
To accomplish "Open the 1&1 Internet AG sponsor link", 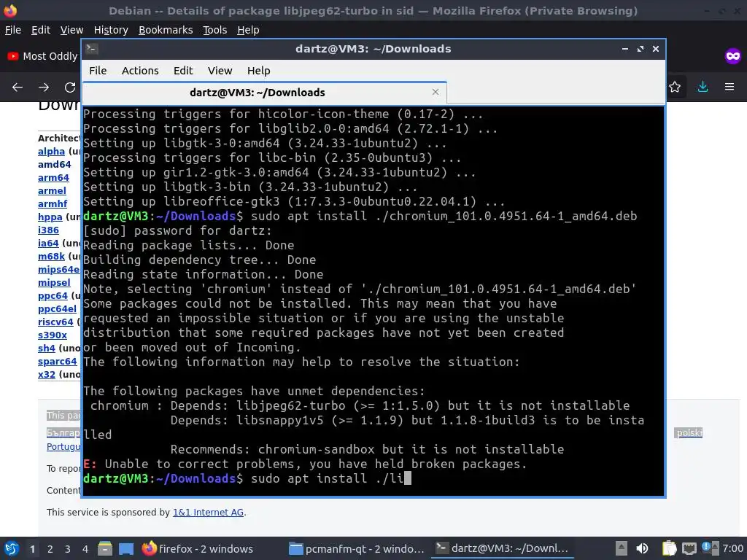I will (208, 513).
